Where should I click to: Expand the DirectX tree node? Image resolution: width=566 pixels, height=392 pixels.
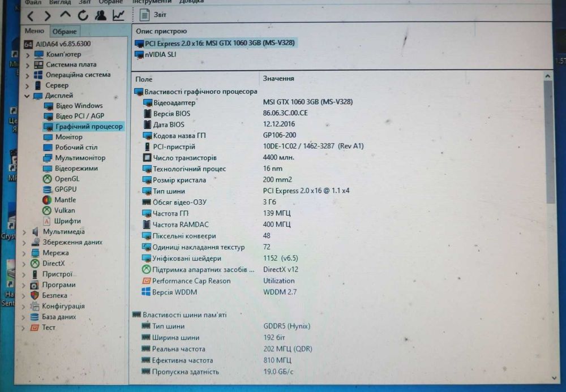pyautogui.click(x=24, y=264)
